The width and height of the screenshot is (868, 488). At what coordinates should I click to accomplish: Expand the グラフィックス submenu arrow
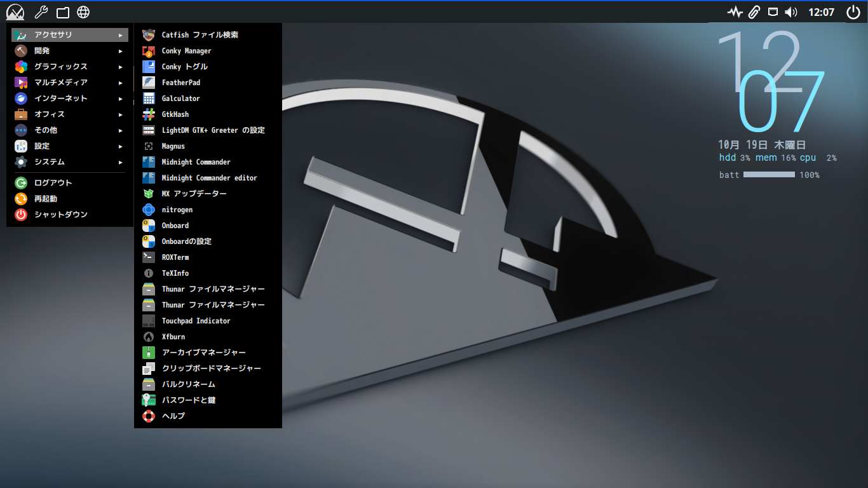pos(121,67)
